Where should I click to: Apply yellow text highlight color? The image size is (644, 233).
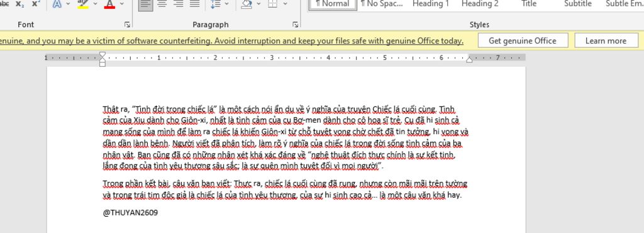[83, 4]
